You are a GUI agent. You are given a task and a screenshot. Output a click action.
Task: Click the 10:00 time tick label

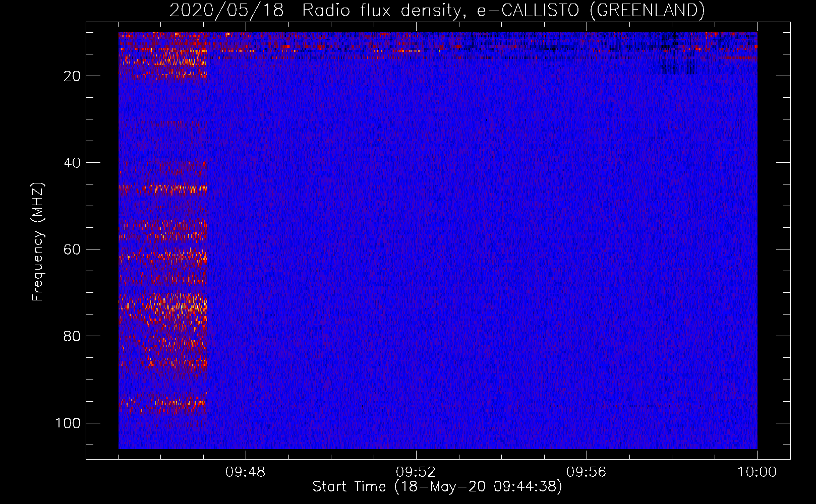tap(757, 472)
